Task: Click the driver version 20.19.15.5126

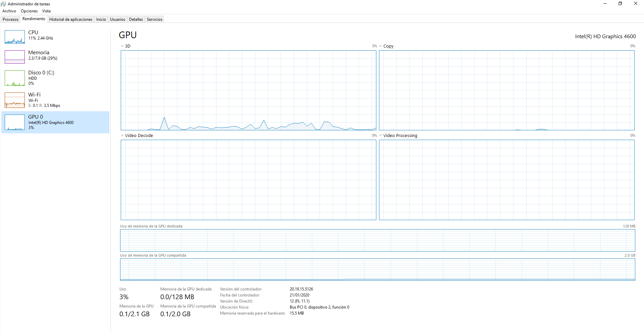Action: (301, 289)
